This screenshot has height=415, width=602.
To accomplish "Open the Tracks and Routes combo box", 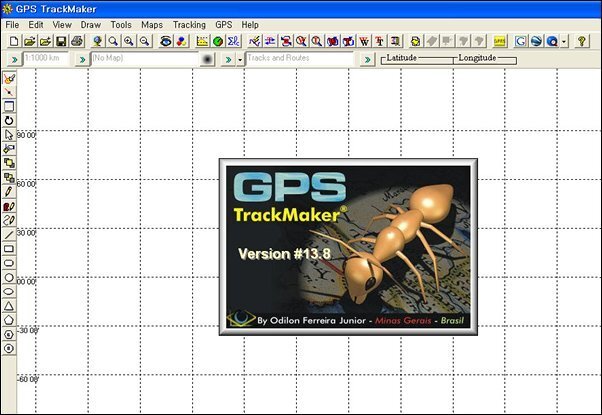I will tap(299, 58).
